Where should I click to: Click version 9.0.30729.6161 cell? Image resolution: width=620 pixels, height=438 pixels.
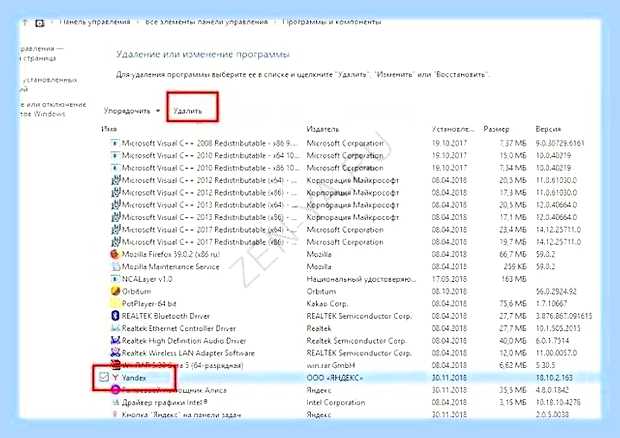click(x=560, y=143)
